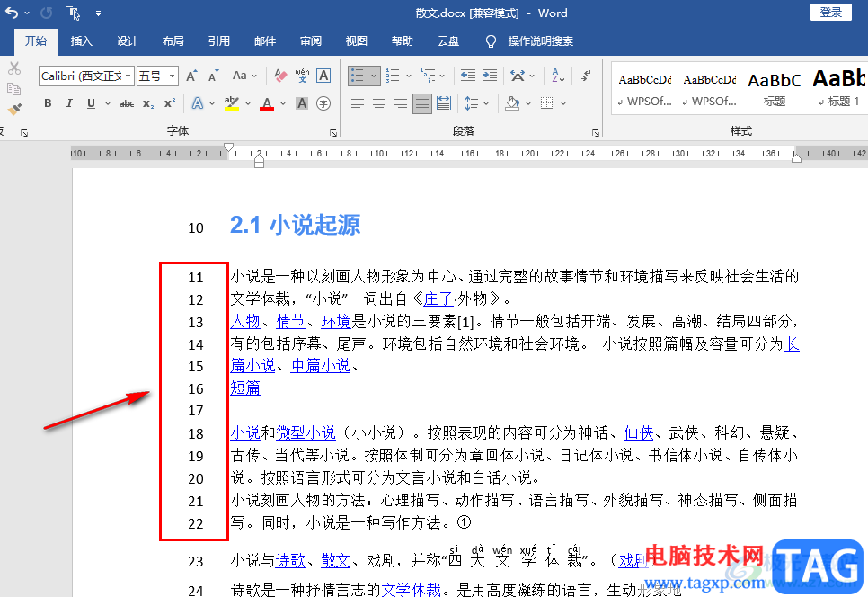Click the 操作说明搜索 search box

540,41
